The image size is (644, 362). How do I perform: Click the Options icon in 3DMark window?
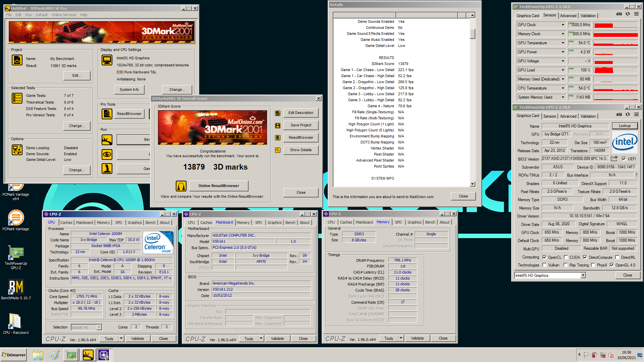[x=17, y=150]
